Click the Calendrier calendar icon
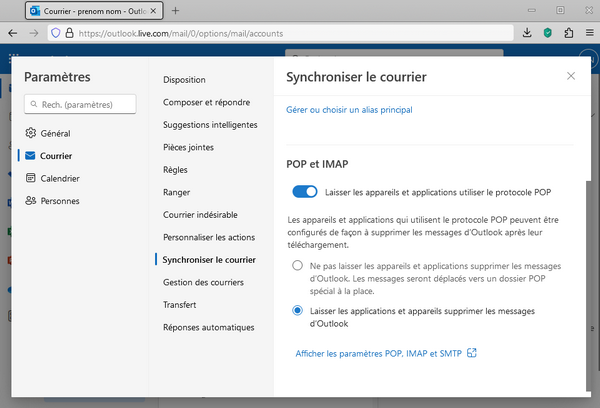The image size is (600, 408). 31,178
